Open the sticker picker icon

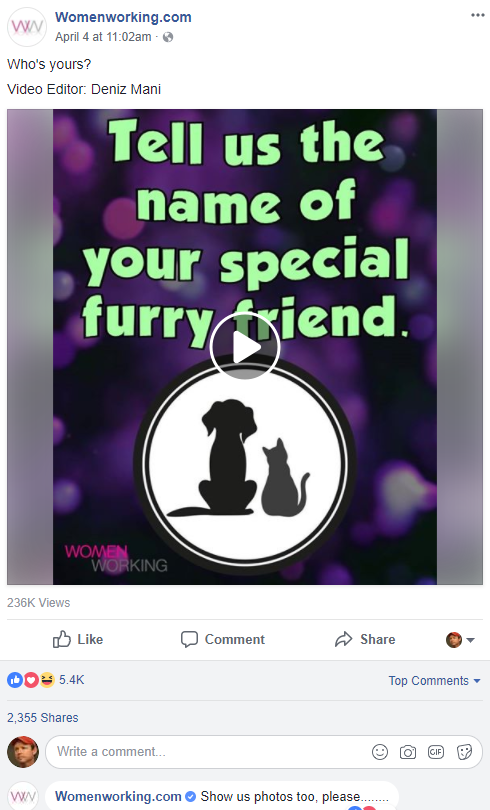tap(464, 752)
